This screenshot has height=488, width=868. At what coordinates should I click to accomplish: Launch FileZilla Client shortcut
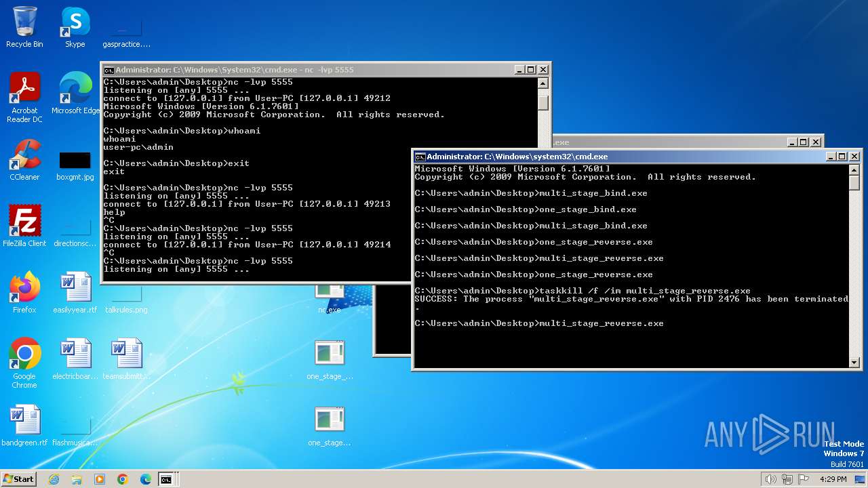(24, 226)
